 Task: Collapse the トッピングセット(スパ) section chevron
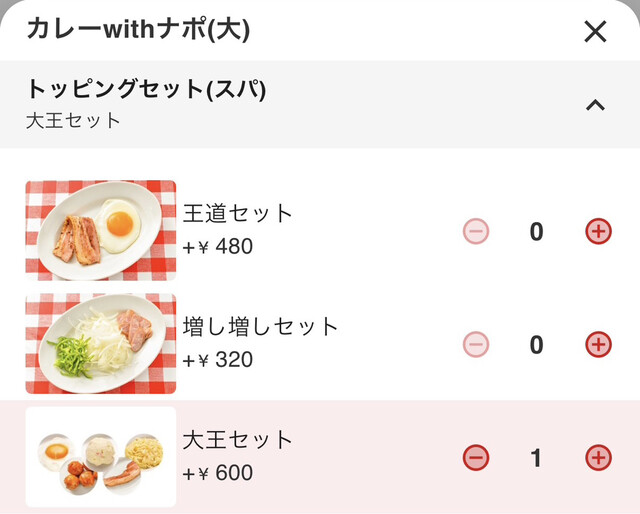[595, 105]
